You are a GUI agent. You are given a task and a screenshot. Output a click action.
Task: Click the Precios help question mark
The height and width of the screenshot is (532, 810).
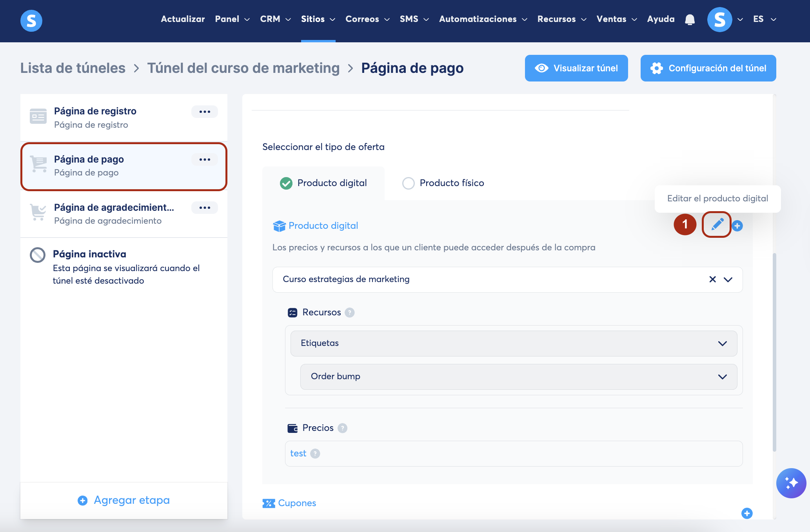pyautogui.click(x=342, y=428)
